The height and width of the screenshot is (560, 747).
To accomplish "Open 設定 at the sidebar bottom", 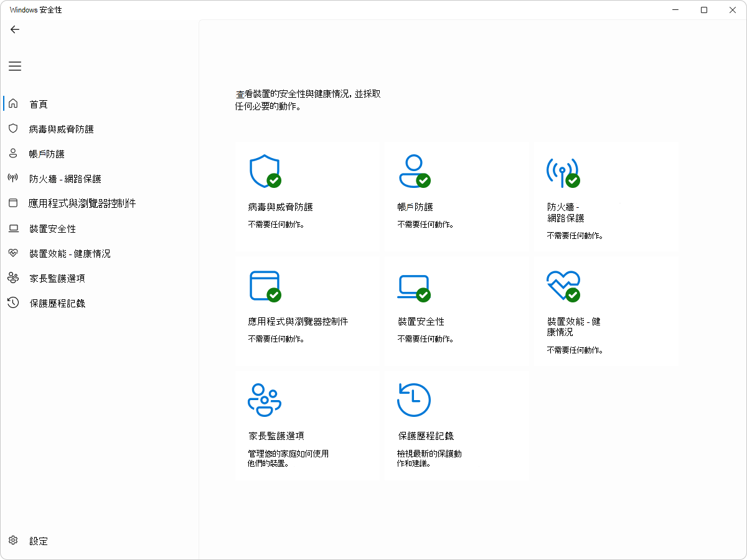I will point(39,541).
